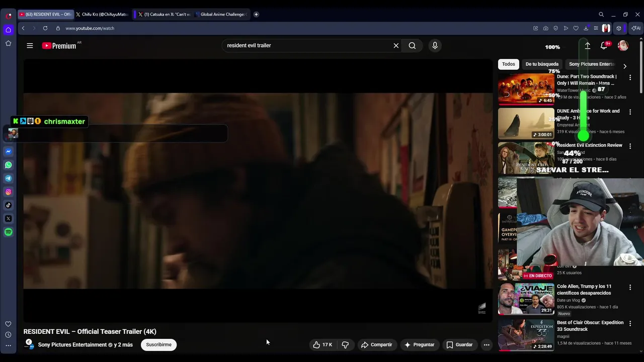Screen dimensions: 644x362
Task: Open options for DUNE Ambience video
Action: pyautogui.click(x=630, y=112)
